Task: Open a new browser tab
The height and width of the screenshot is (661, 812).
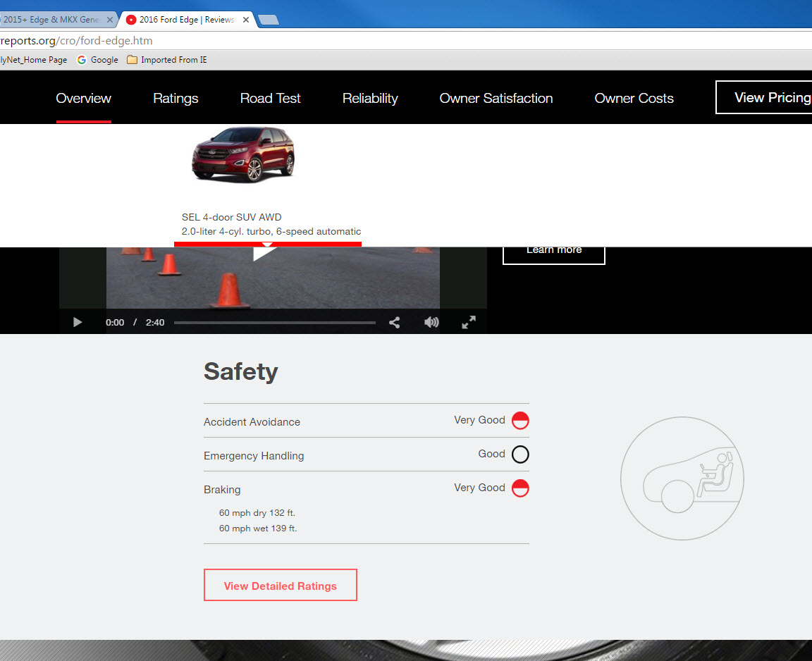Action: (x=269, y=20)
